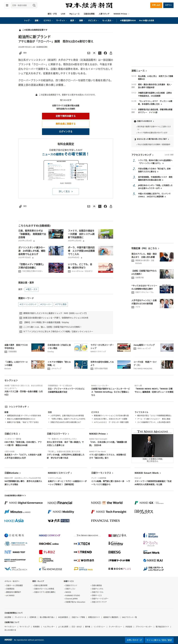
Task: Share on Facebook, top icon
Action: pyautogui.click(x=105, y=53)
